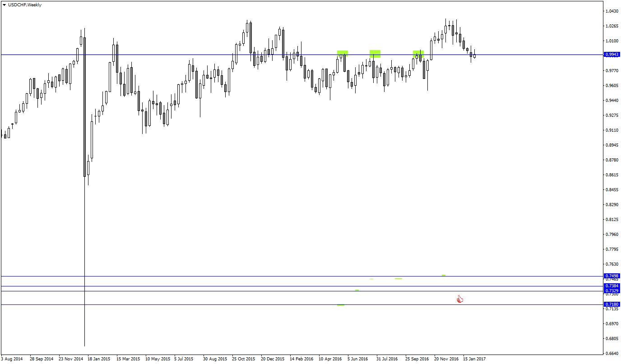Click the 18 Jan 2015 date label
This screenshot has width=621, height=364.
pos(99,359)
